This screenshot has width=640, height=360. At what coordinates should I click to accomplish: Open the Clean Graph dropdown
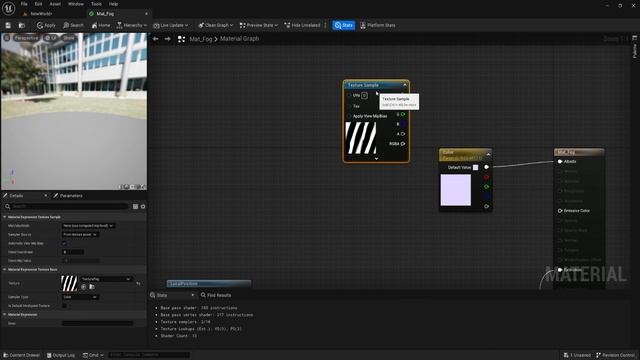click(216, 25)
